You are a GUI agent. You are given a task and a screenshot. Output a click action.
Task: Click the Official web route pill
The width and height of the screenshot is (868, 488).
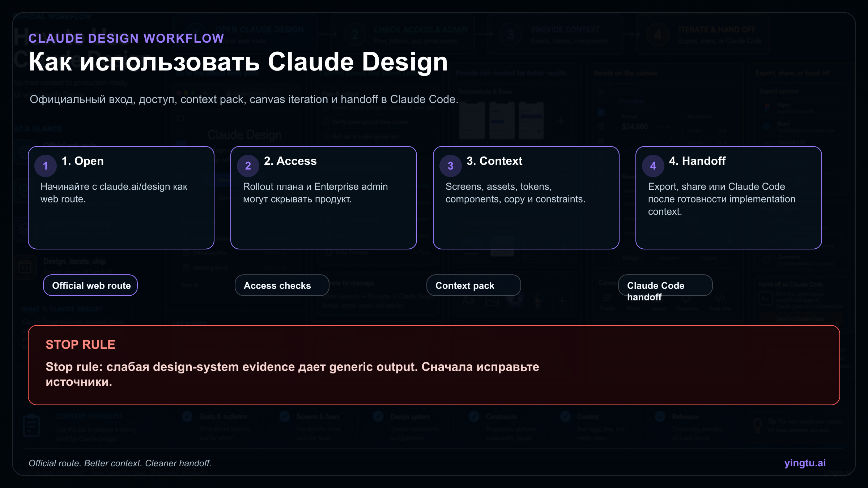(90, 285)
